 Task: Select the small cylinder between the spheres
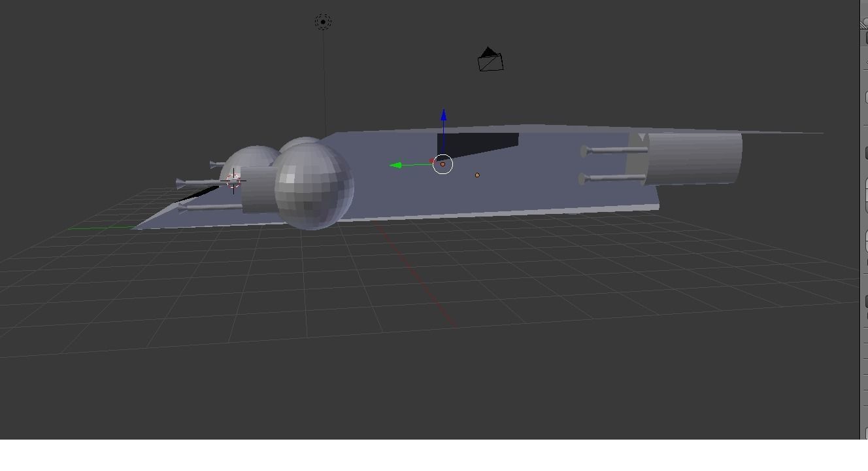[x=258, y=189]
